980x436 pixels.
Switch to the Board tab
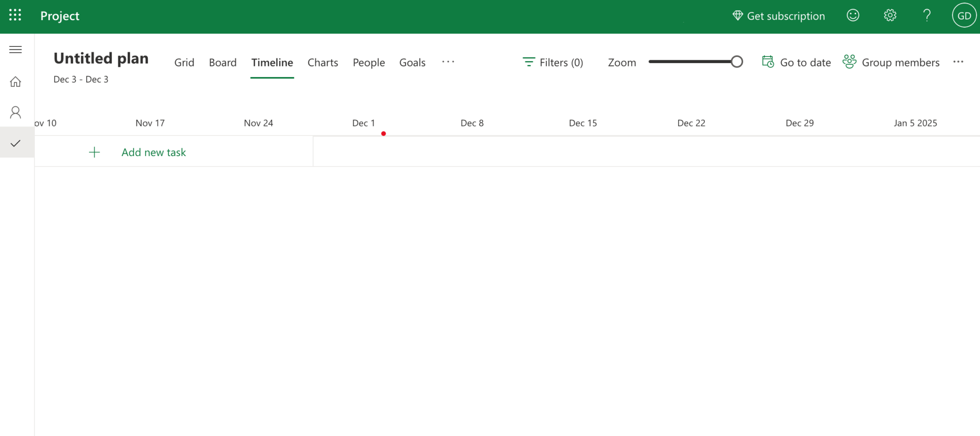(x=223, y=62)
